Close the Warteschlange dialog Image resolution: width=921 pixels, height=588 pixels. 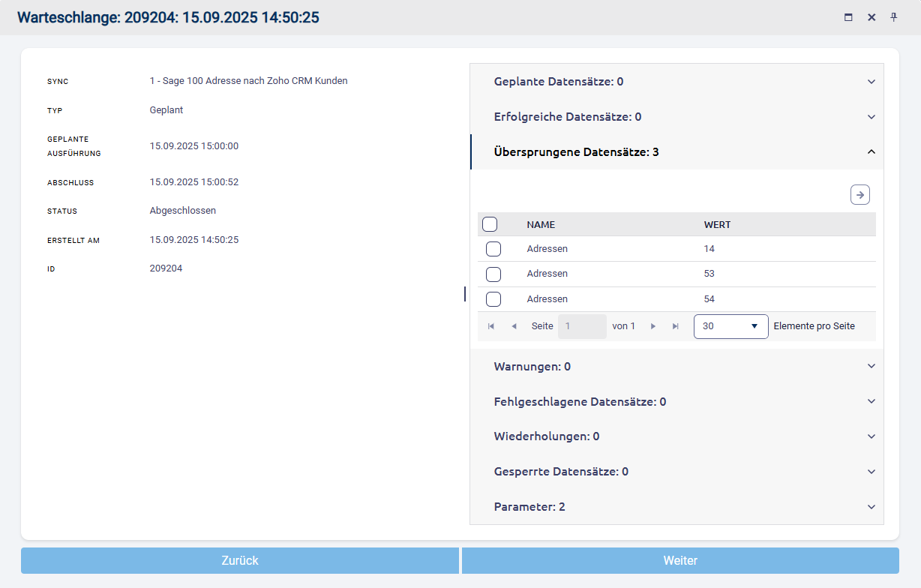pos(871,17)
